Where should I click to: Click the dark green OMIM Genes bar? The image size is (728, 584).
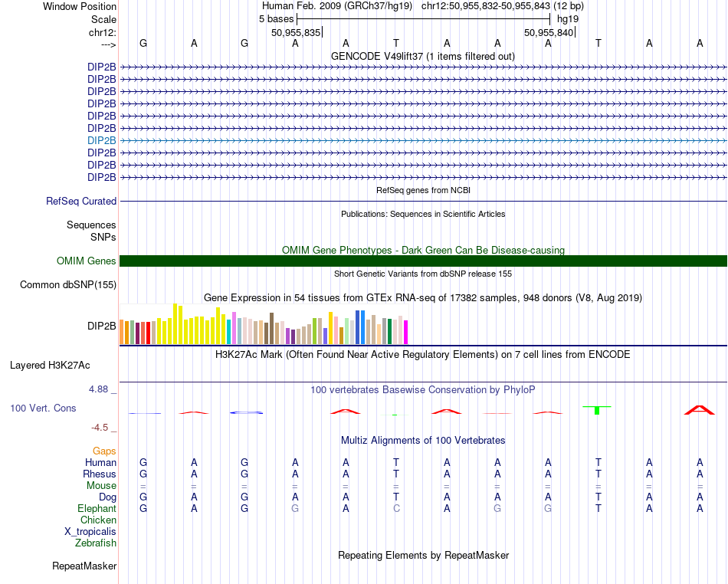pyautogui.click(x=423, y=261)
